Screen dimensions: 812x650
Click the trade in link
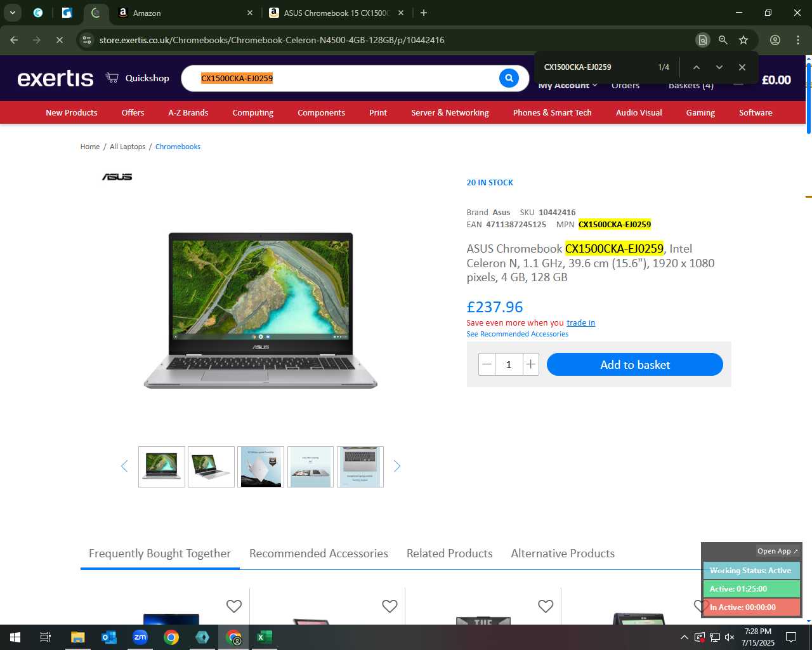580,322
